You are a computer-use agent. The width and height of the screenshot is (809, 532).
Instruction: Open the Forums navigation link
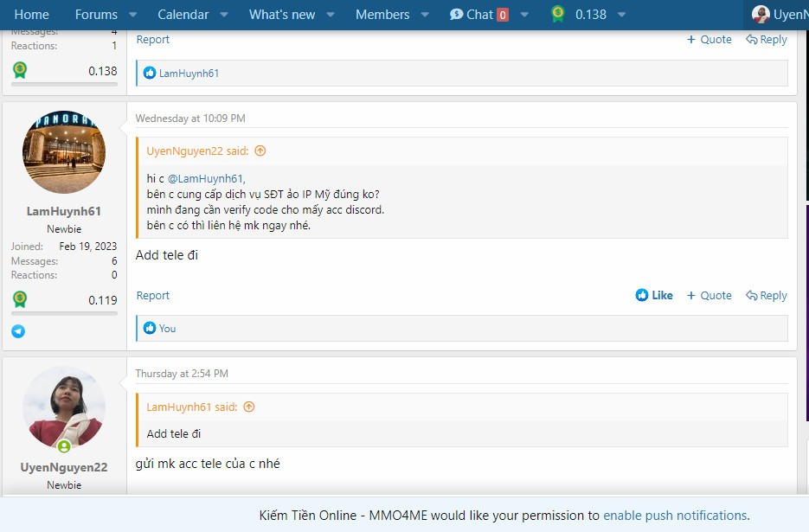[x=96, y=15]
